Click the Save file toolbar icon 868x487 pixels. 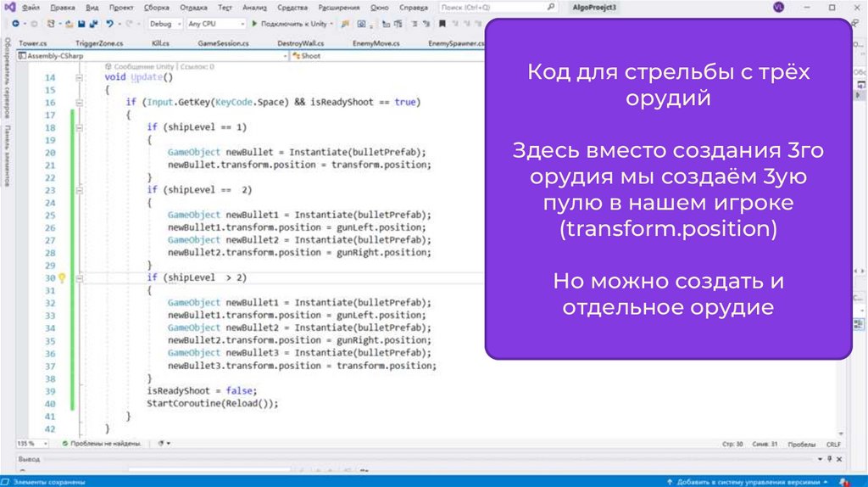(80, 24)
